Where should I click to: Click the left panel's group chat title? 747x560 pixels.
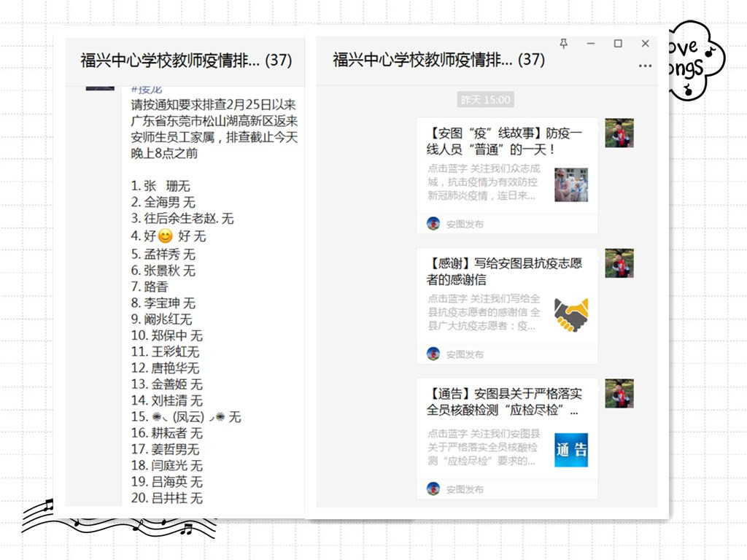point(185,60)
